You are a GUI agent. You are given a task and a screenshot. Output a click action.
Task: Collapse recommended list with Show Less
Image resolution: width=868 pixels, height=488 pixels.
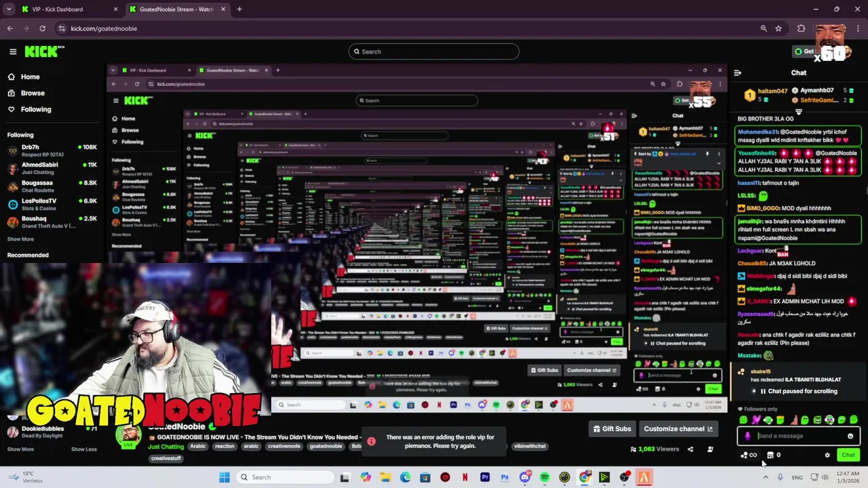(x=83, y=449)
